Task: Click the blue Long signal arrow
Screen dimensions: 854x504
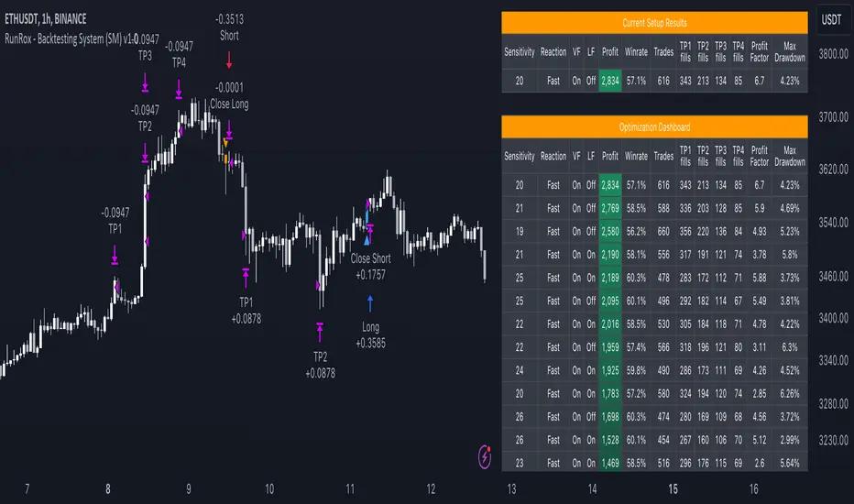Action: coord(370,303)
